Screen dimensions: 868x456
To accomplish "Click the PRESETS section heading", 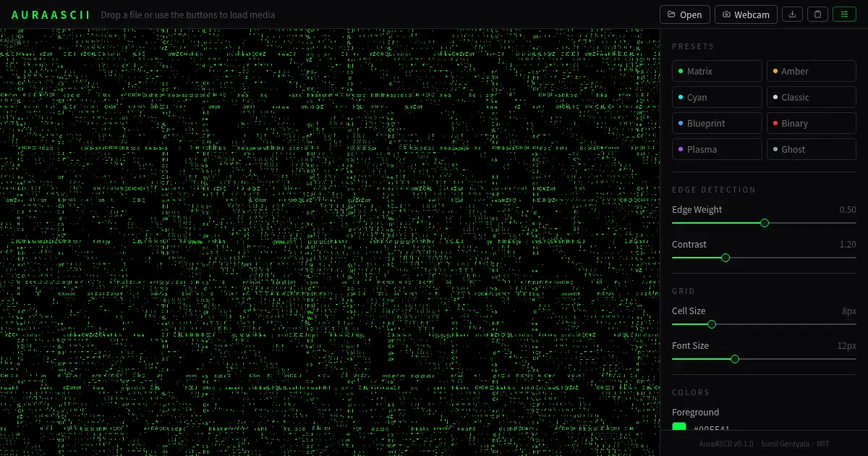I will 693,46.
